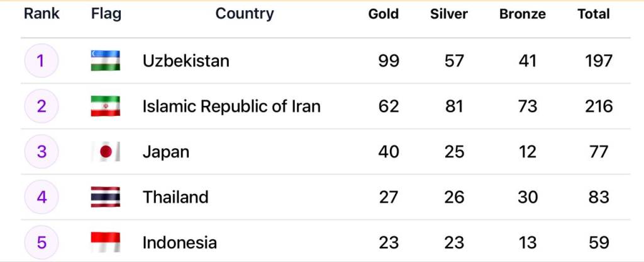Select the rank 3 circle badge
Viewport: 644px width, 262px height.
click(41, 151)
